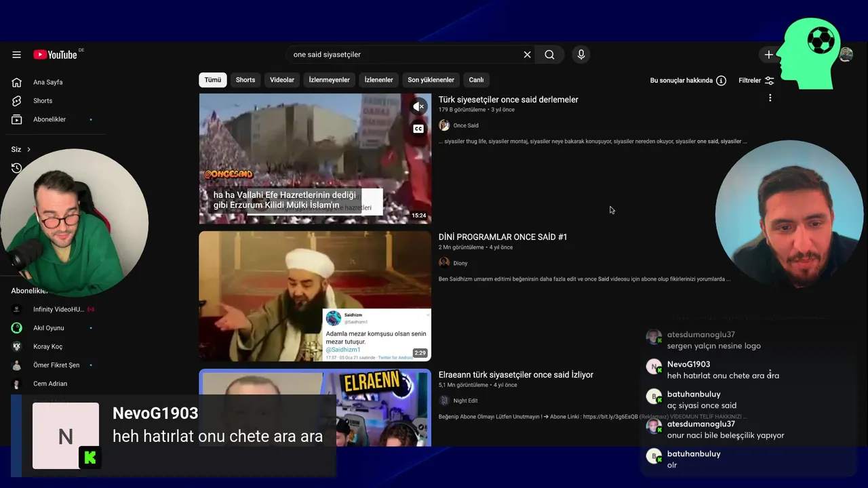Click chat username NevoG1903 in chat list
Screen dimensions: 868x488
click(688, 364)
